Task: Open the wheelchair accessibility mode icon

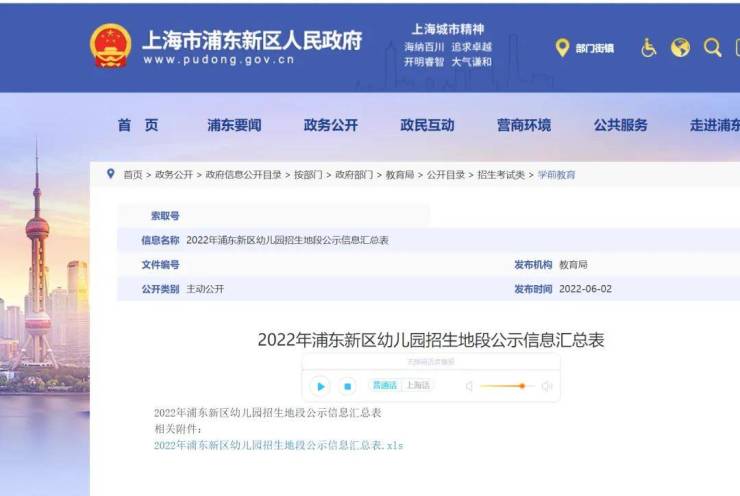Action: click(x=649, y=48)
